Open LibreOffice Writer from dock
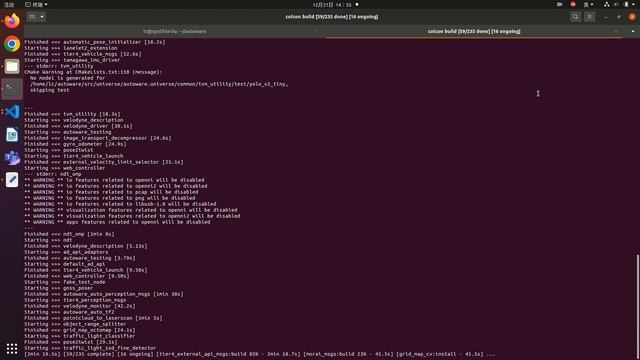The width and height of the screenshot is (640, 360). point(12,134)
